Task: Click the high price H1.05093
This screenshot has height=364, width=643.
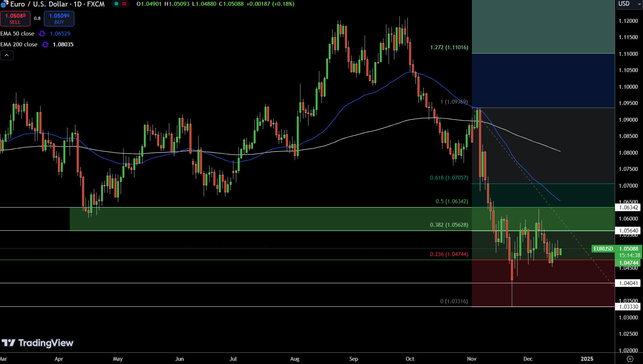Action: [x=177, y=4]
